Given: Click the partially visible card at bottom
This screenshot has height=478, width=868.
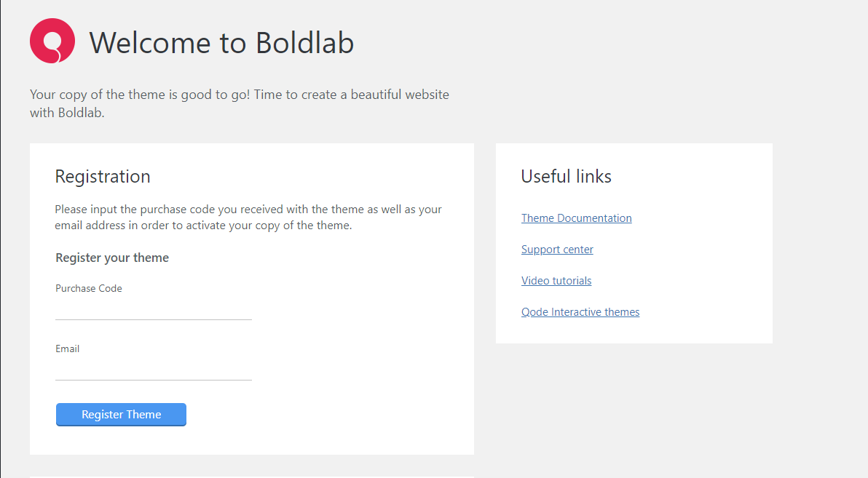Looking at the screenshot, I should click(x=251, y=477).
